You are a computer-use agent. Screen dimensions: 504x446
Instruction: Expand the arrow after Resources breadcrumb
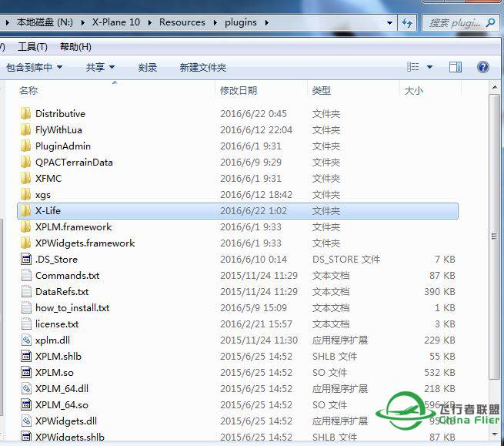[x=215, y=22]
